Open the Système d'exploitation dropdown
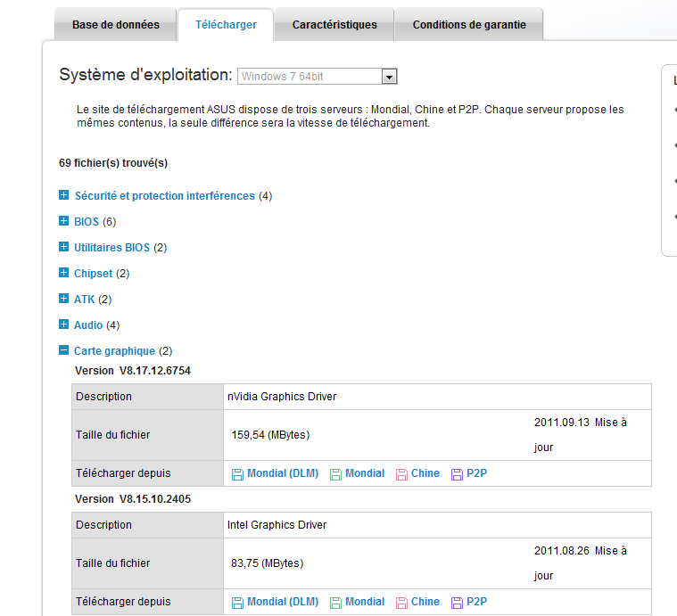Image resolution: width=677 pixels, height=616 pixels. 388,77
